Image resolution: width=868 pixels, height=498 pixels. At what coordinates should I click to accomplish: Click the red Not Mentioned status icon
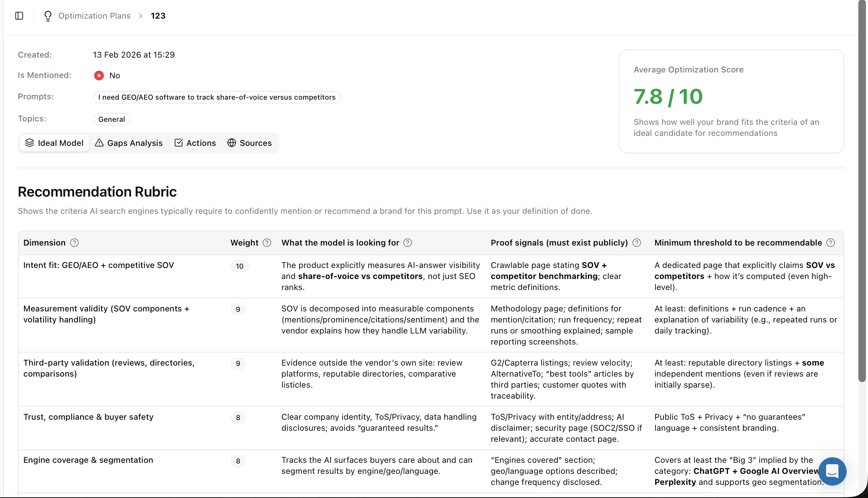click(99, 76)
